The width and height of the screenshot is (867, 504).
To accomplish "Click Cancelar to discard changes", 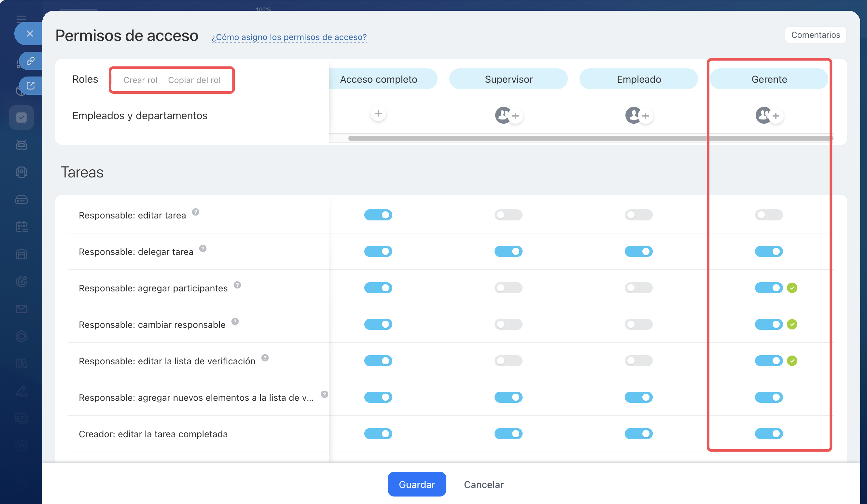I will tap(483, 484).
